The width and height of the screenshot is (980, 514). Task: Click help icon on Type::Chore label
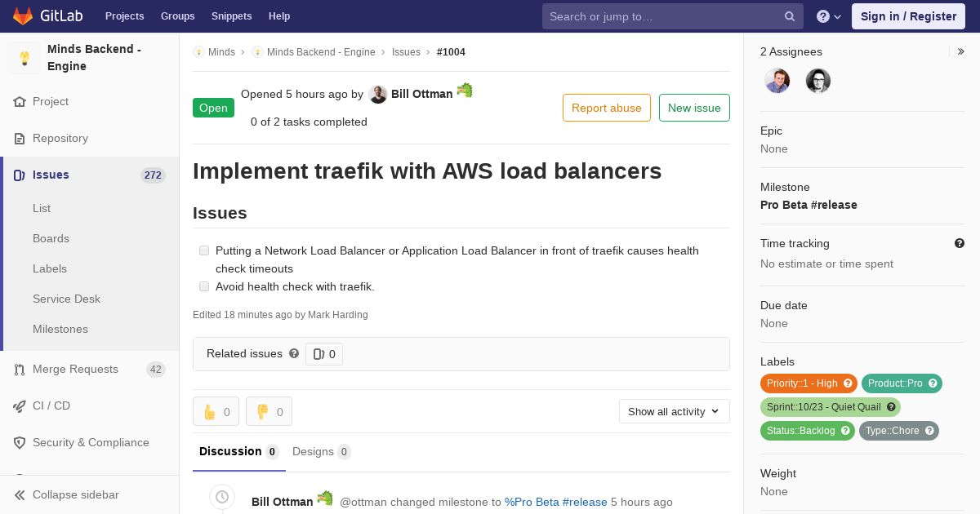pyautogui.click(x=929, y=431)
